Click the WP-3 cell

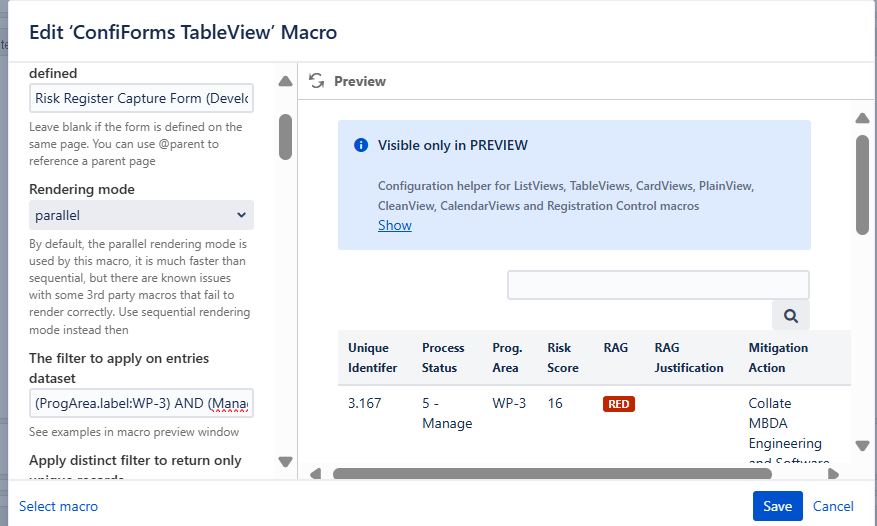pos(509,403)
